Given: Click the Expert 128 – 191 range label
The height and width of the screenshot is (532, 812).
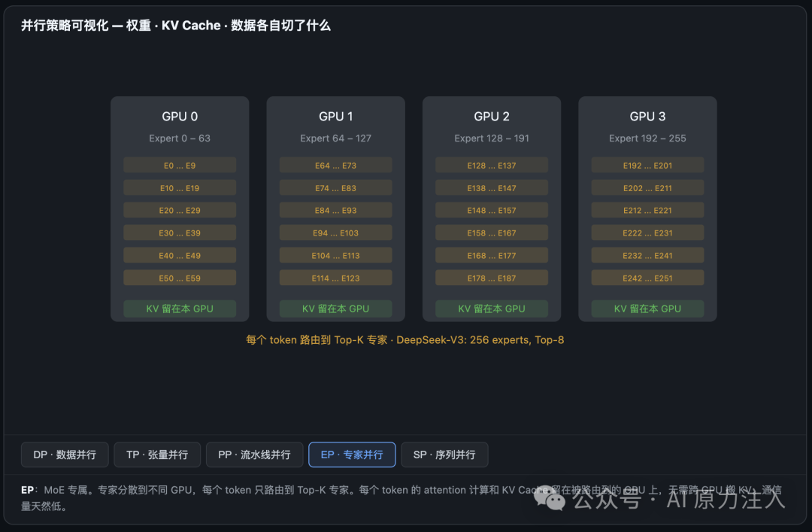Looking at the screenshot, I should [492, 138].
